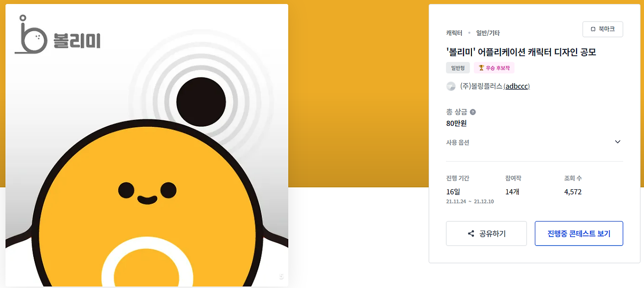Click the 일반형 type badge
The height and width of the screenshot is (288, 644).
point(458,68)
